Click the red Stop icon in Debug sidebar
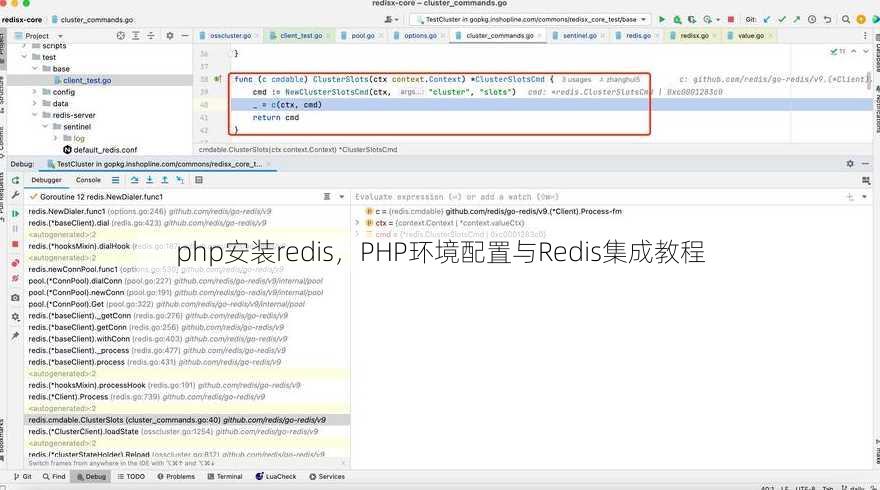Image resolution: width=880 pixels, height=490 pixels. [x=15, y=244]
